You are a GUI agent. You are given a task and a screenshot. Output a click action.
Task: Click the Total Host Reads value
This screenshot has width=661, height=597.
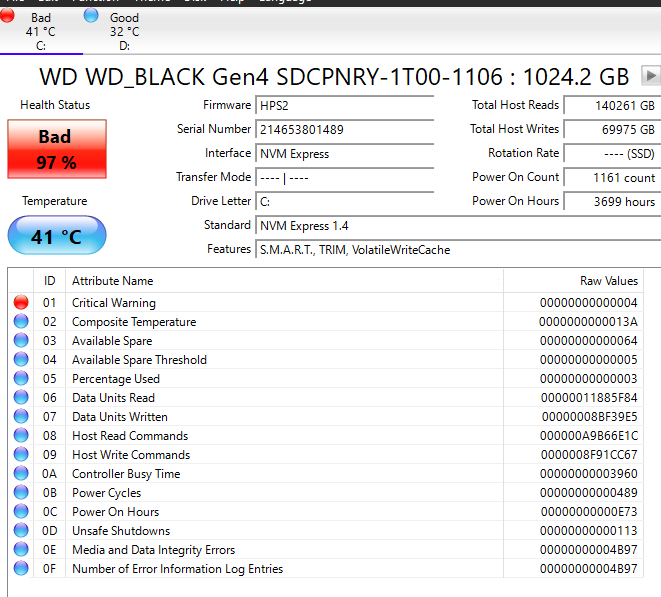pos(613,105)
